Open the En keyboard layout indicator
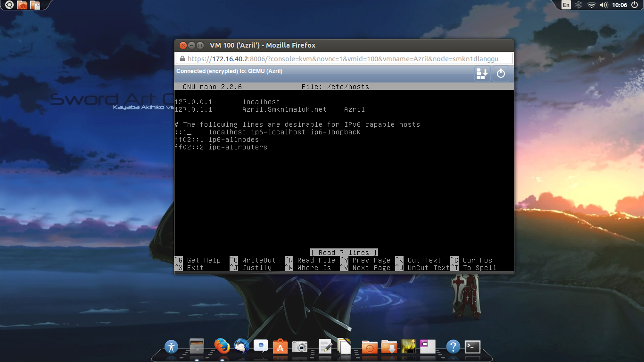The width and height of the screenshot is (644, 362). 566,5
